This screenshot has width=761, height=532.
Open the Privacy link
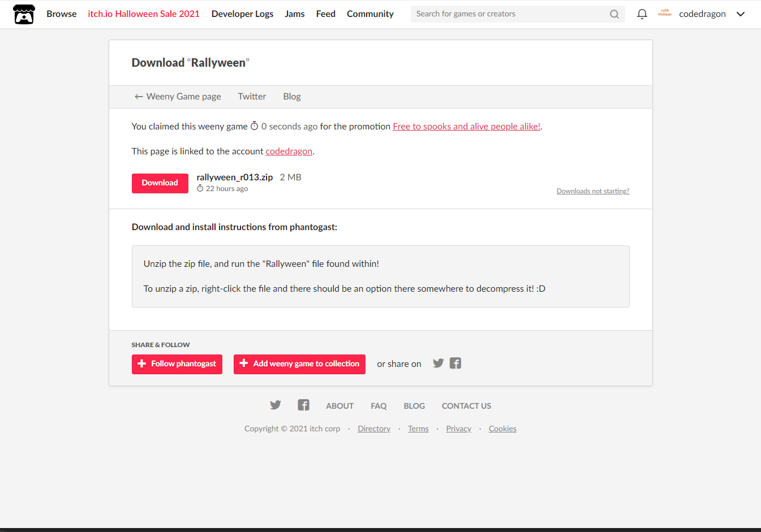459,429
